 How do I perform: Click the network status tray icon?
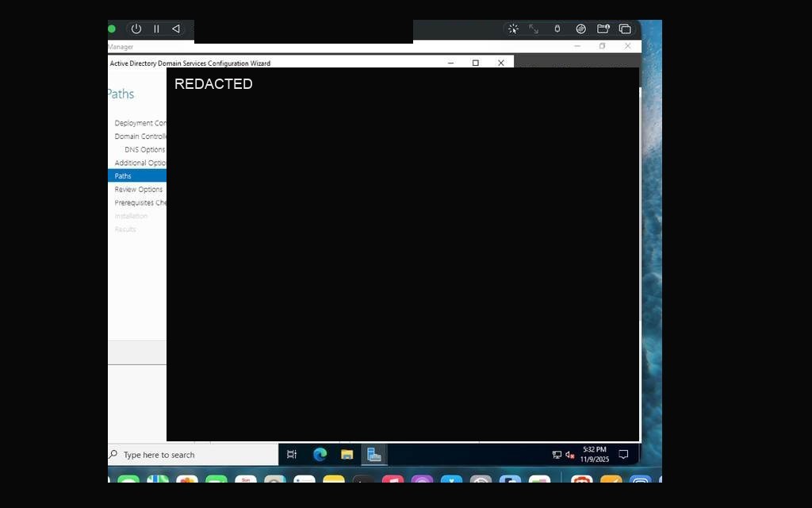click(x=557, y=455)
